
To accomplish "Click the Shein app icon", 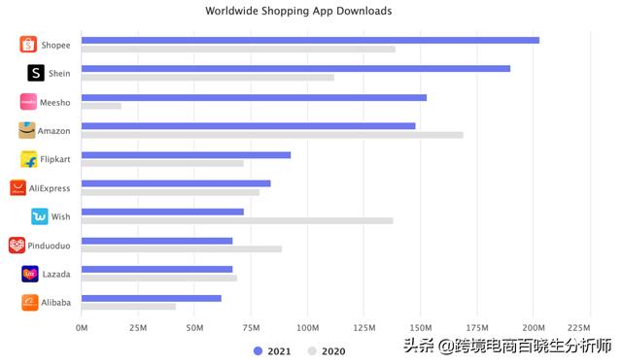I will pos(36,73).
